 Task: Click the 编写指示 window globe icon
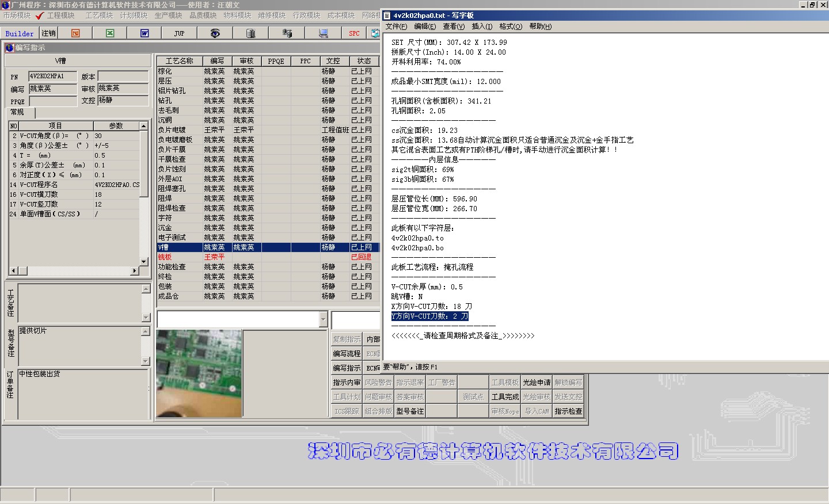tap(9, 47)
